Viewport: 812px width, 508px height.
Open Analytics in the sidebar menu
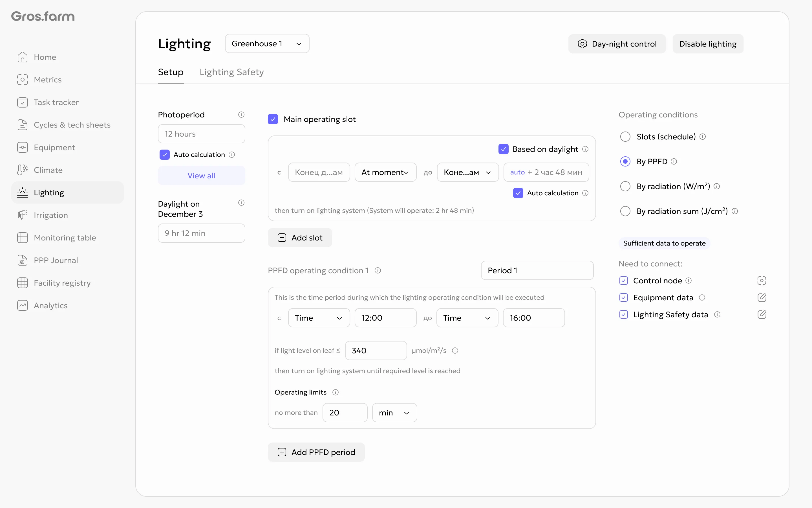tap(68, 305)
